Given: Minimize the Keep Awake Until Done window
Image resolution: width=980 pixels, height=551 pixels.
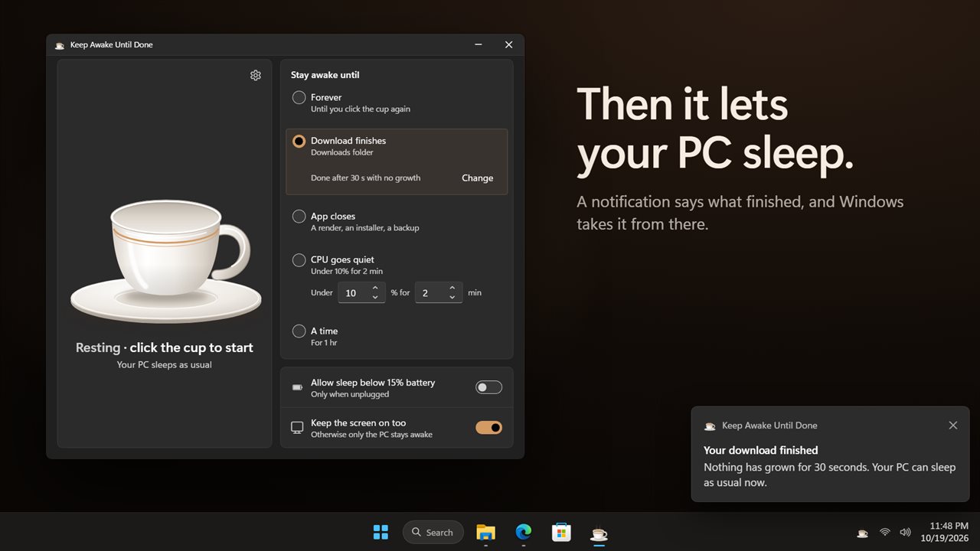Looking at the screenshot, I should [479, 45].
